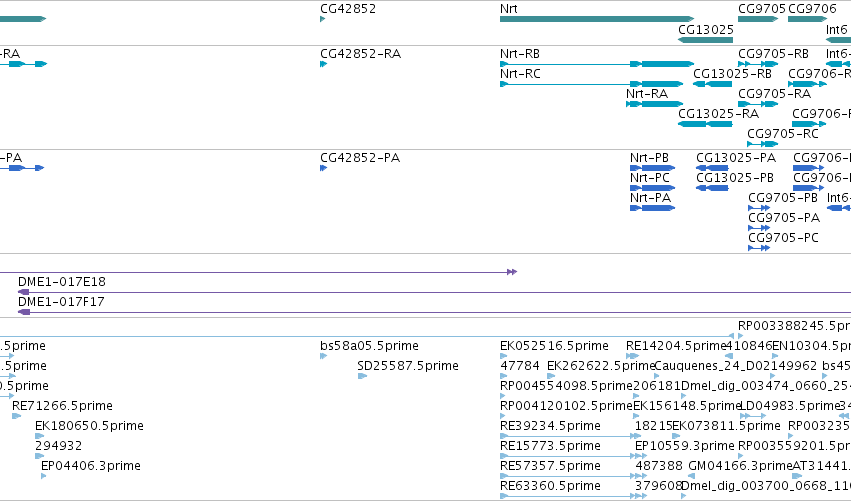Select the 18215 EST label
Screen dimensions: 851x501
pyautogui.click(x=653, y=426)
